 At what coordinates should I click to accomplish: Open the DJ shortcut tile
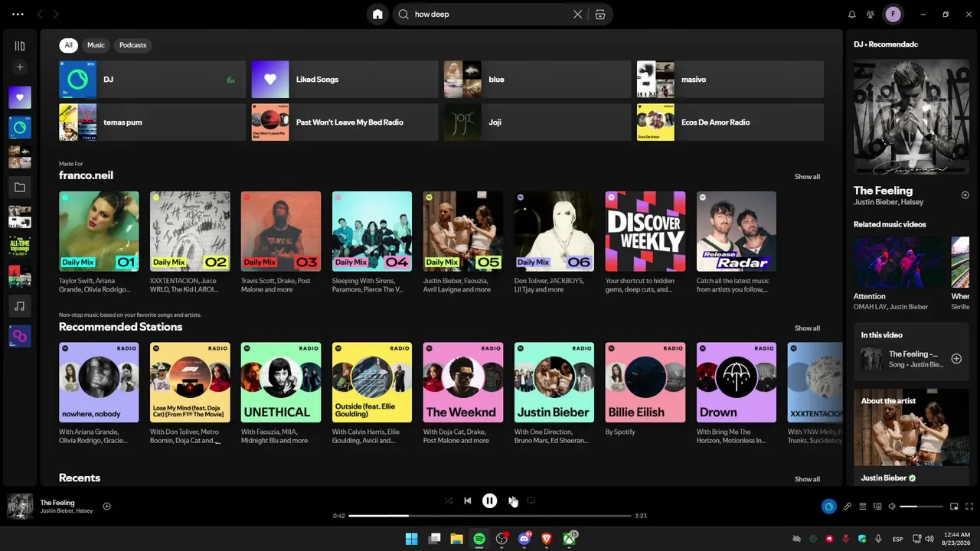pos(152,80)
